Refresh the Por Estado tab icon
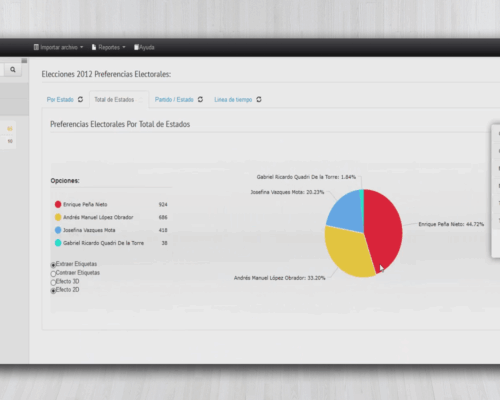500x400 pixels. [80, 99]
